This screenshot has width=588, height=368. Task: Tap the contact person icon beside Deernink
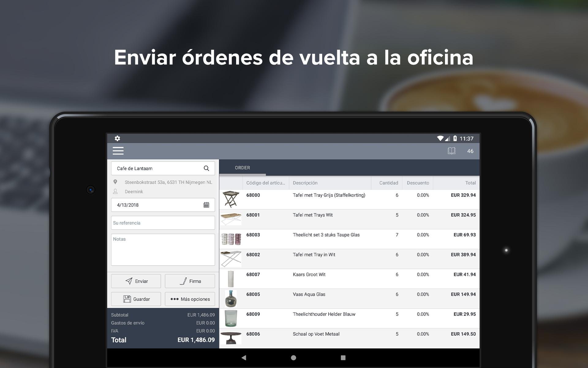pyautogui.click(x=115, y=191)
